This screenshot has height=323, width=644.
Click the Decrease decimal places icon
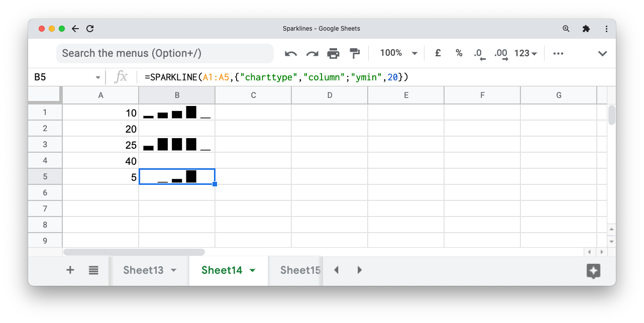click(479, 53)
